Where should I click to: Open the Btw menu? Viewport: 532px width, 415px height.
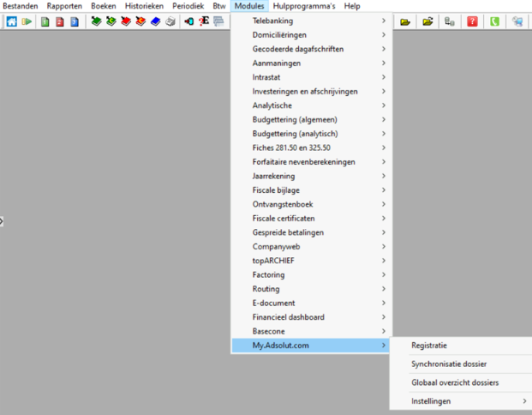[219, 6]
